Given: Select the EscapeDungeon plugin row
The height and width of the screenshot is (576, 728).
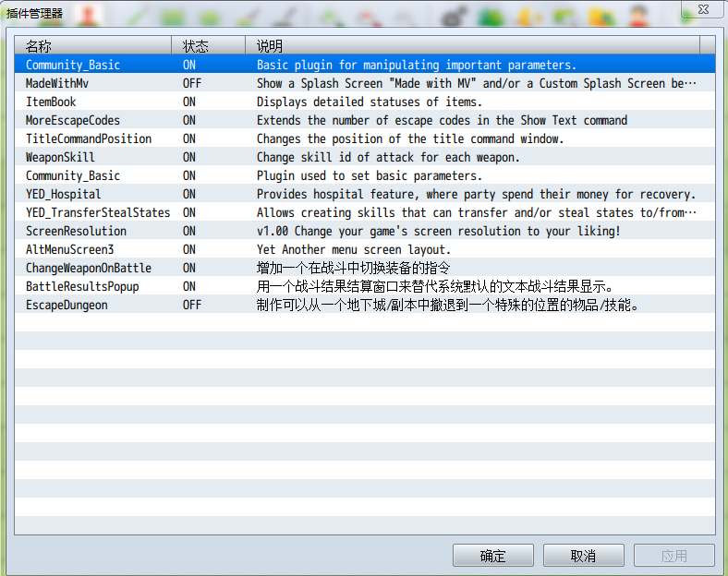Looking at the screenshot, I should tap(365, 305).
